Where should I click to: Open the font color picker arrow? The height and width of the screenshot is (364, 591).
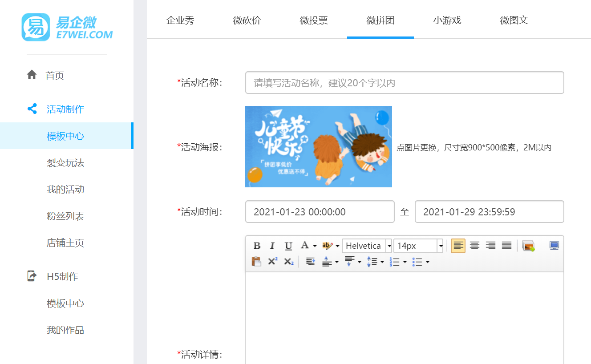click(x=315, y=245)
